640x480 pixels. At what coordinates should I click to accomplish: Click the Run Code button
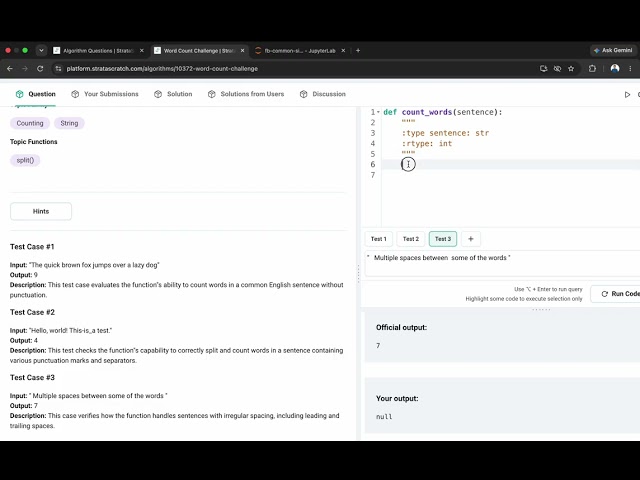(x=616, y=293)
